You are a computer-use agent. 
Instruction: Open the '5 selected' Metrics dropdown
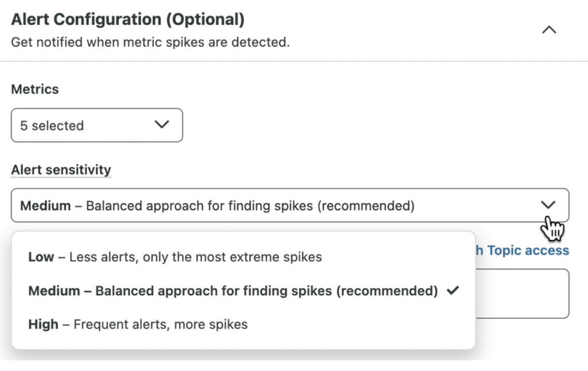(x=96, y=125)
